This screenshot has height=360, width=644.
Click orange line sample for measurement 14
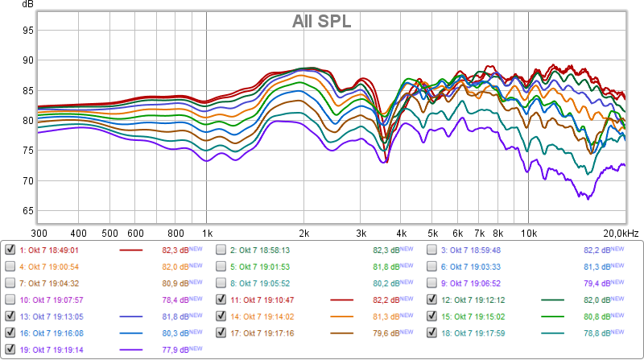click(x=343, y=317)
